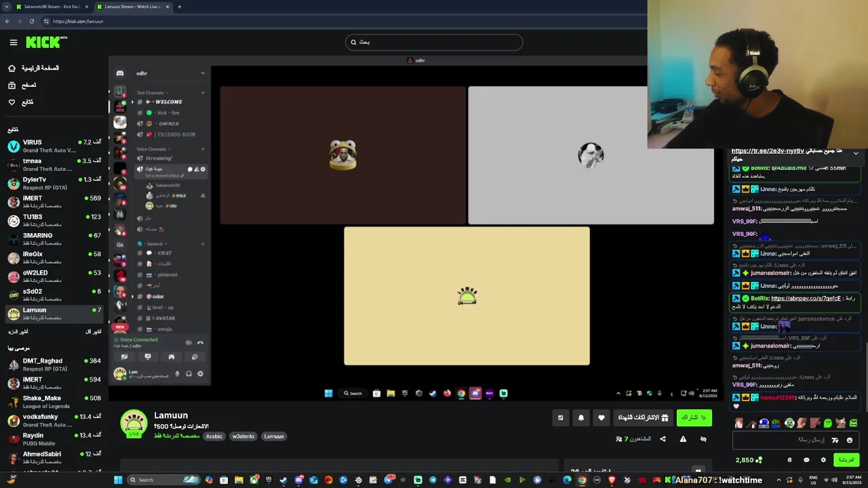Click heart follow button under stream

[601, 418]
